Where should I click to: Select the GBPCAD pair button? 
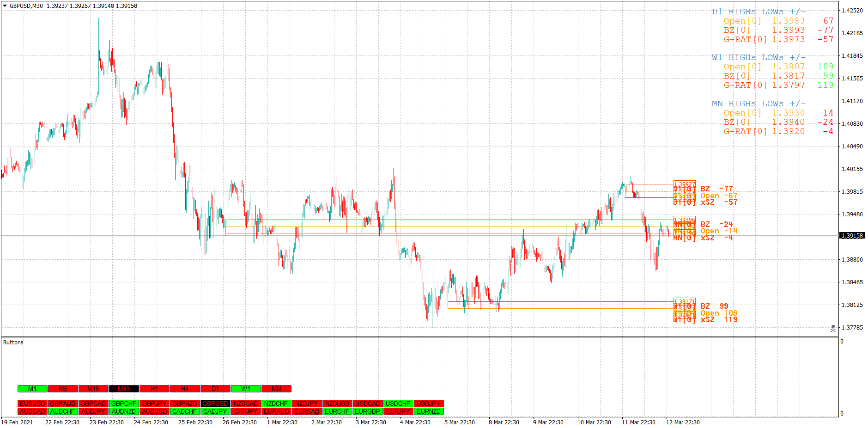(x=93, y=404)
